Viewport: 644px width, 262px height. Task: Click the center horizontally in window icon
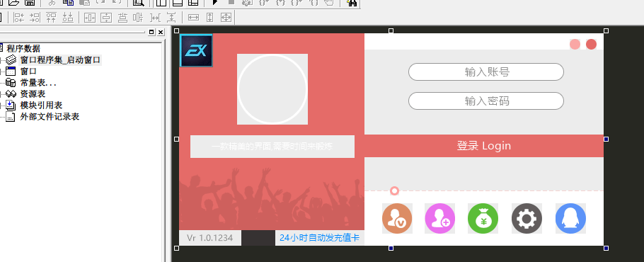coord(90,17)
